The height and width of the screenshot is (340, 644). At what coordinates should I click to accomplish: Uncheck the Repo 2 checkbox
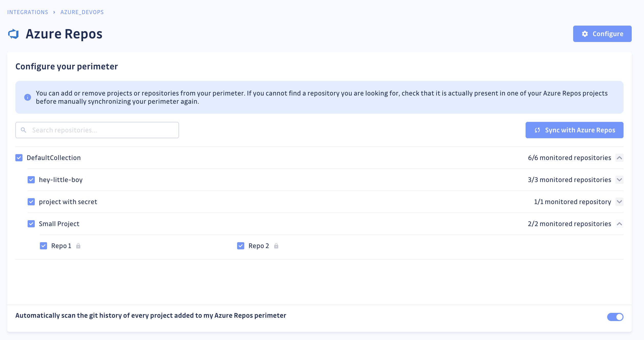pyautogui.click(x=241, y=246)
